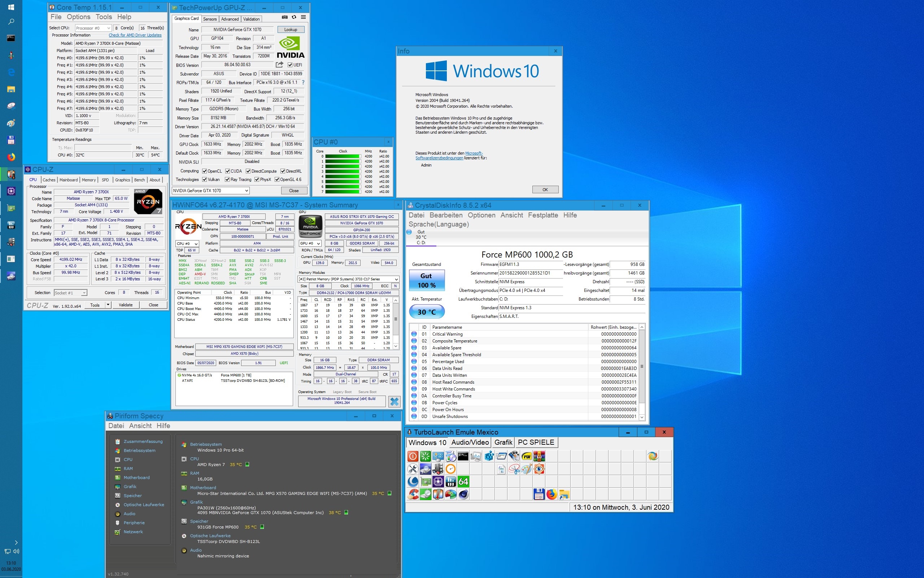This screenshot has height=578, width=924.
Task: Click the memory timings table scrollbar in HWiNFO
Action: [396, 323]
